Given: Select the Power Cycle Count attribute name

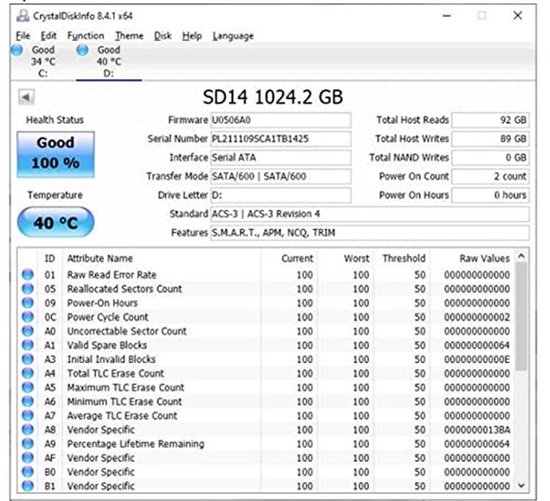Looking at the screenshot, I should point(108,317).
